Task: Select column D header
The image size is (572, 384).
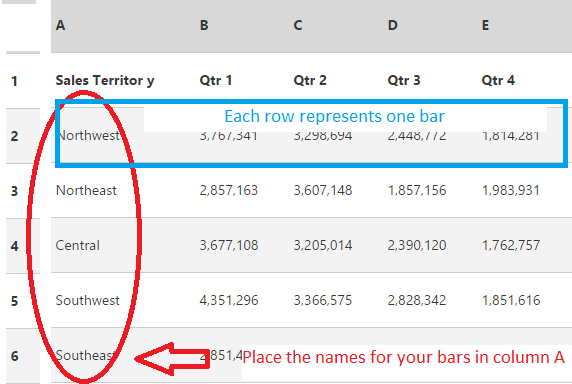Action: pyautogui.click(x=430, y=26)
